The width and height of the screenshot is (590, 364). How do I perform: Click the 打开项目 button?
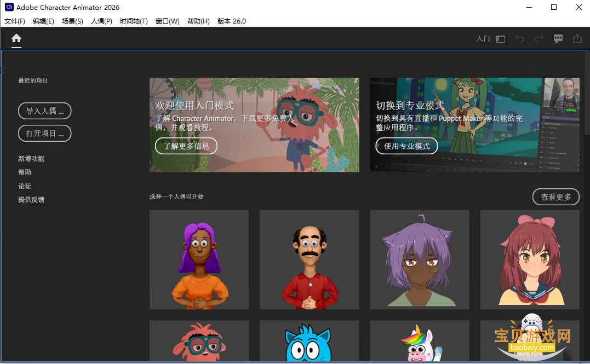click(45, 133)
